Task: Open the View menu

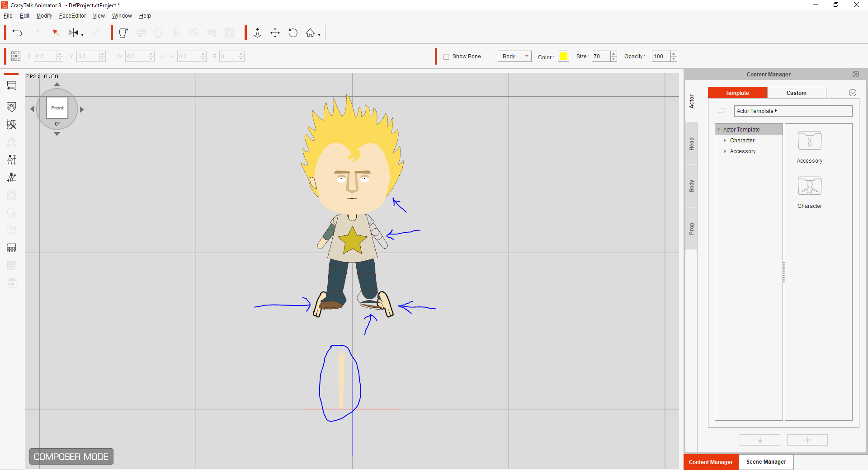Action: (x=99, y=16)
